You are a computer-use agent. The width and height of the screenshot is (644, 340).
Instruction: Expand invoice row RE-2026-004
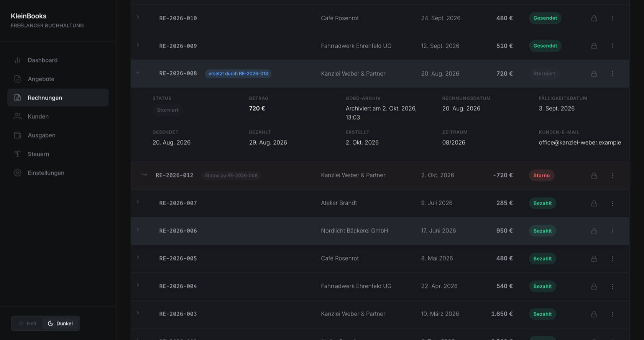(x=138, y=285)
